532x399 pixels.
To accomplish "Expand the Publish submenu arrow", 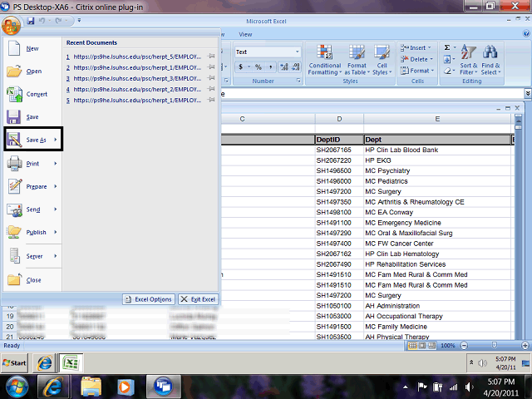I will pos(56,232).
